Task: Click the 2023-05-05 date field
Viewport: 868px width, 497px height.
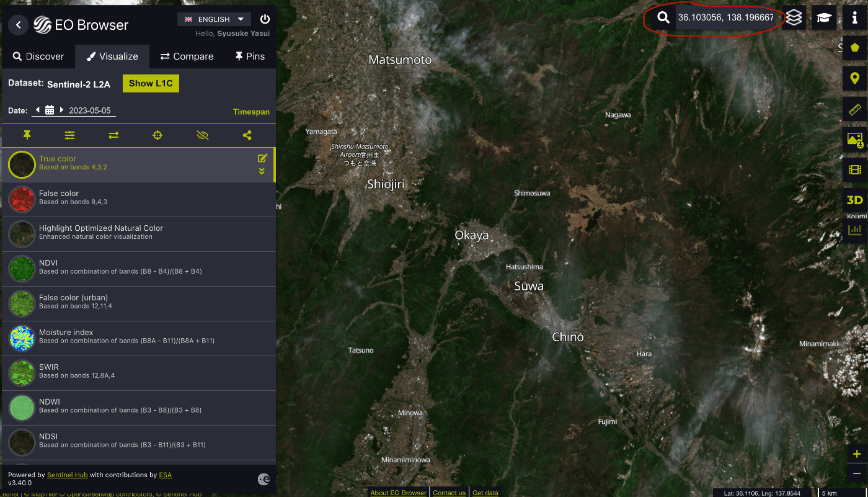Action: coord(90,111)
